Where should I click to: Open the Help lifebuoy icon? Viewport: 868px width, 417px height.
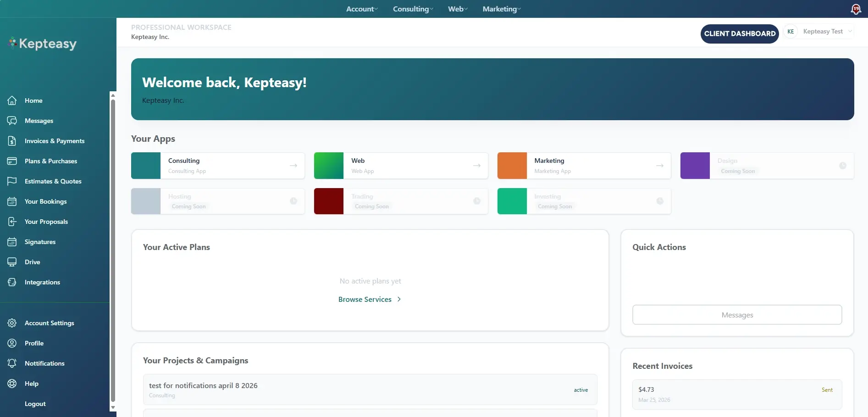click(x=12, y=384)
